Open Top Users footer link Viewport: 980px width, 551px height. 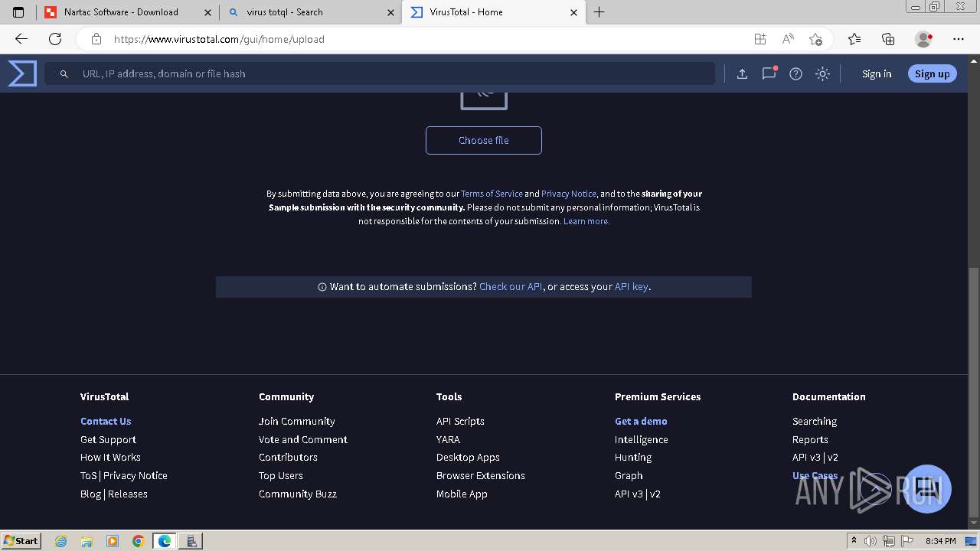pos(281,475)
